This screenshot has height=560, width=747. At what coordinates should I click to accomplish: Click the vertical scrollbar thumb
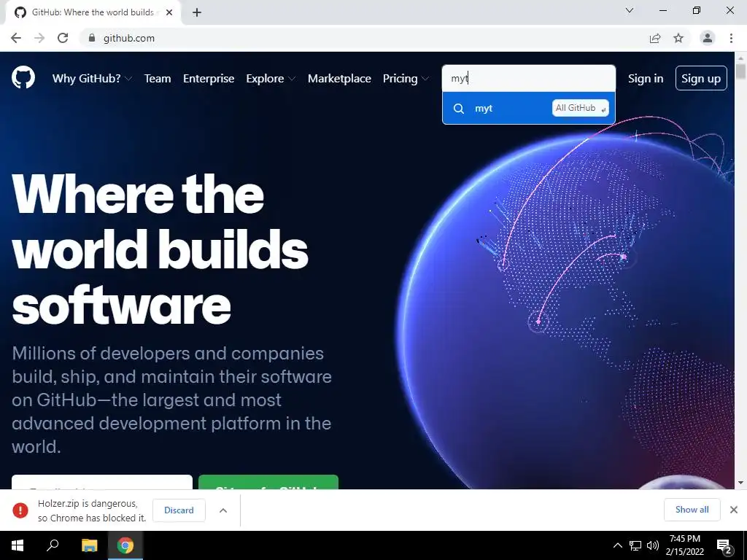[740, 71]
